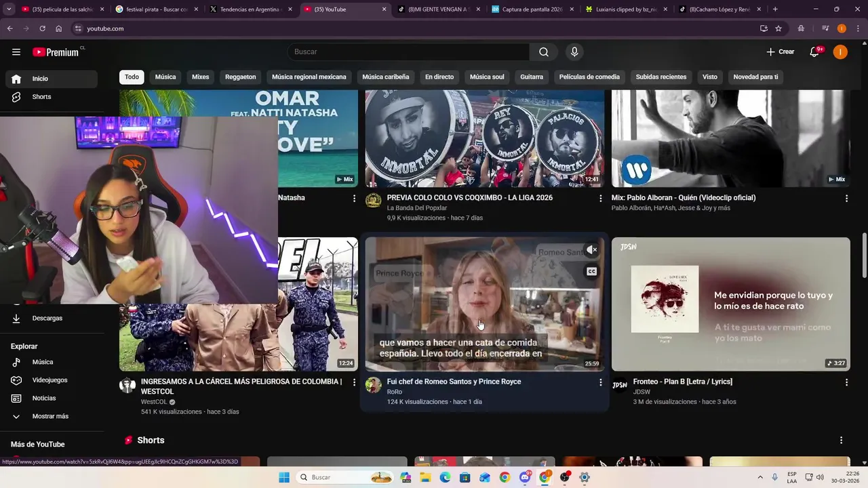
Task: Start voice search with the microphone
Action: point(574,52)
